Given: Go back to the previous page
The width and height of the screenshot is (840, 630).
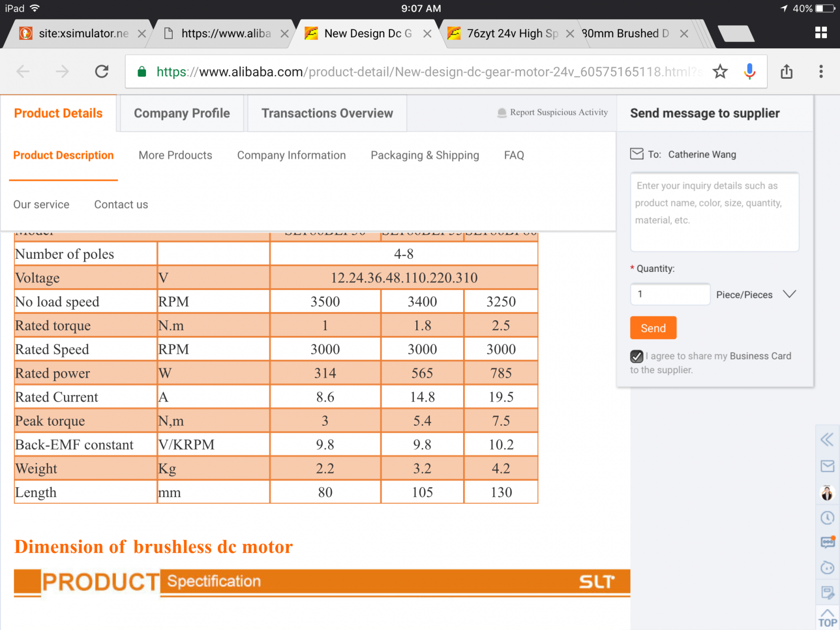Looking at the screenshot, I should coord(23,71).
